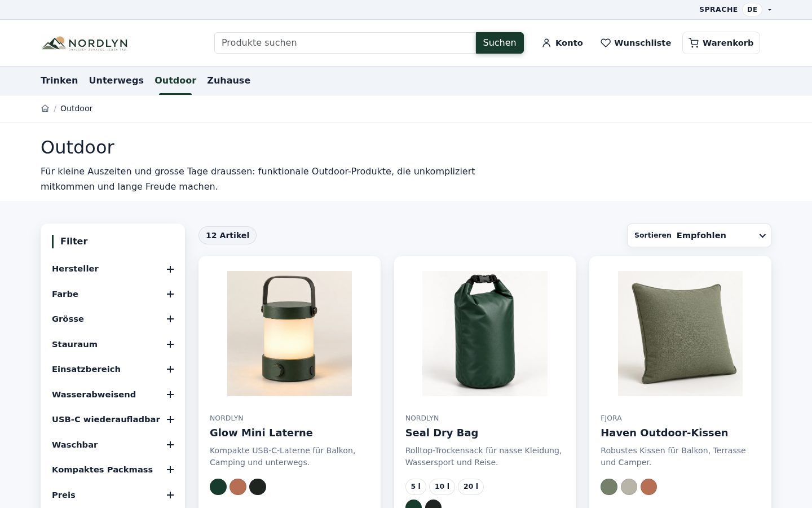
Task: Pick dark green swatch for Glow Mini Laterne
Action: 218,487
